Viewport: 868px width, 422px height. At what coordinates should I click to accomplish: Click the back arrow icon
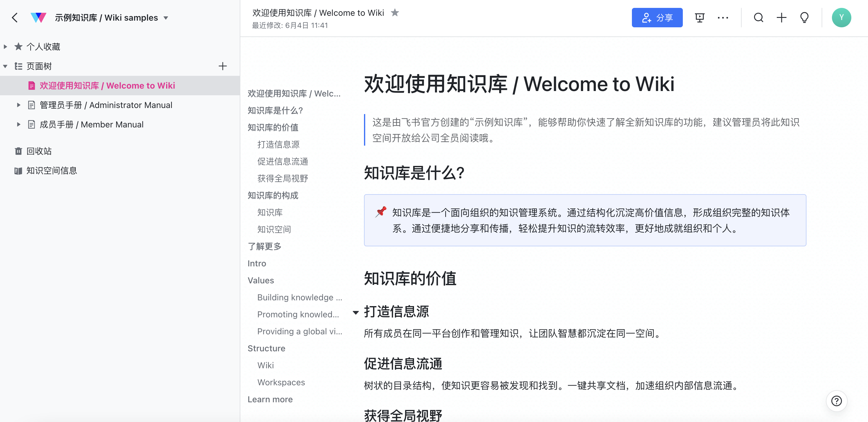[15, 18]
